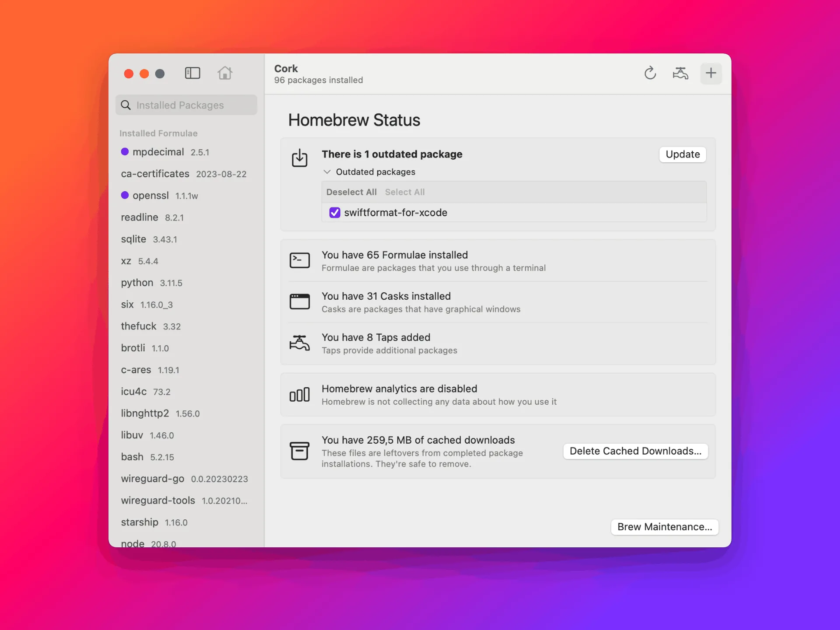This screenshot has width=840, height=630.
Task: Open Brew Maintenance dialog
Action: click(665, 527)
